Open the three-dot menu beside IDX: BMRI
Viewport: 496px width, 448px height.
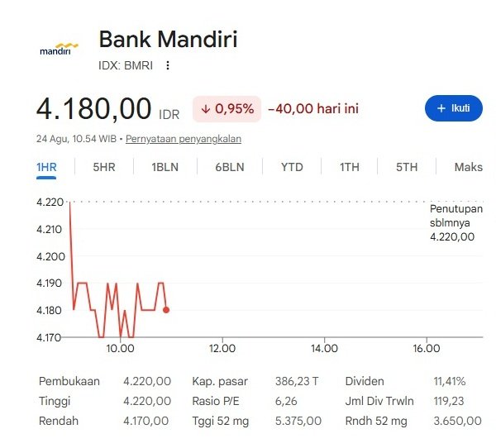[x=168, y=65]
